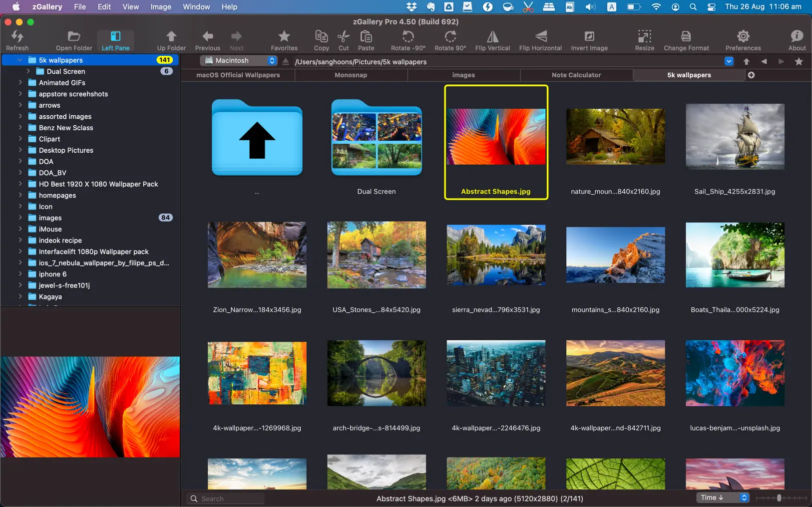Select the lucas-benjam unsplash thumbnail
The width and height of the screenshot is (812, 507).
tap(735, 373)
